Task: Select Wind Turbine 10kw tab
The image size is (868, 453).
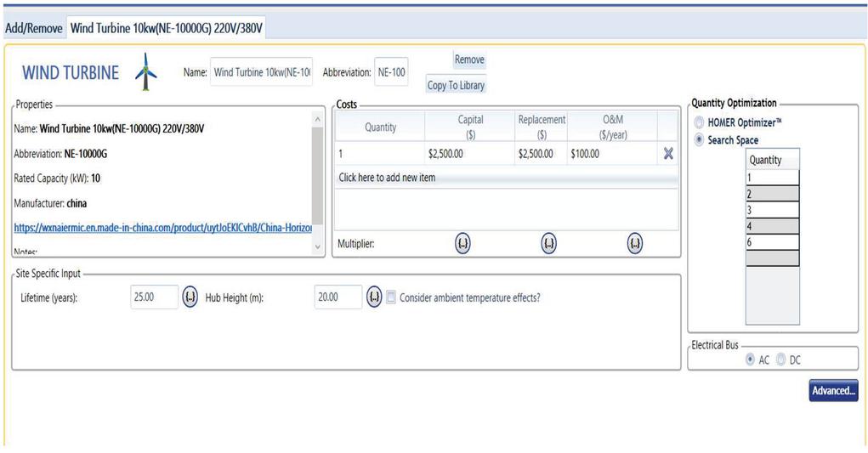Action: [167, 28]
